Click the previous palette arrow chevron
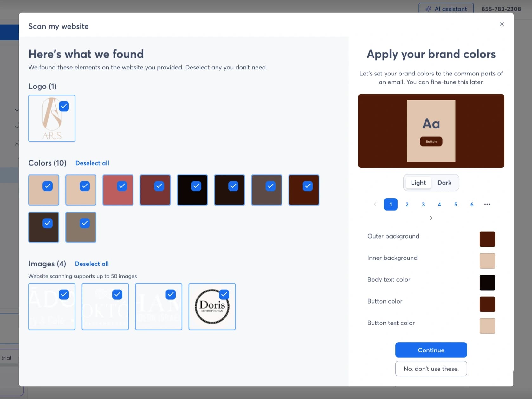This screenshot has height=399, width=532. tap(375, 204)
